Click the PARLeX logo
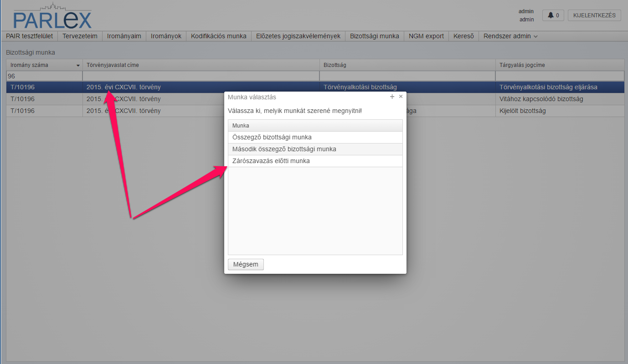The height and width of the screenshot is (364, 628). pos(52,16)
